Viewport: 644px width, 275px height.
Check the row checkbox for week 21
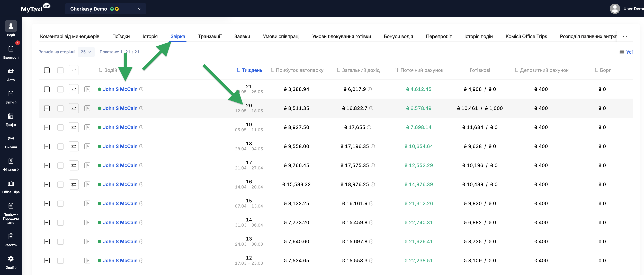(60, 89)
